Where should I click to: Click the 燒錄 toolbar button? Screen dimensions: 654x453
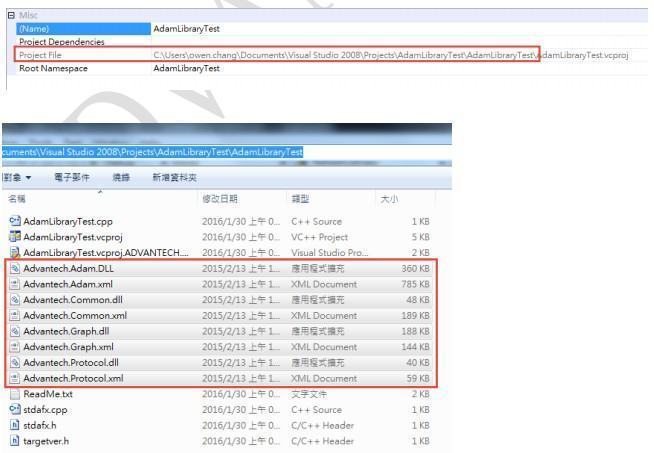(121, 178)
